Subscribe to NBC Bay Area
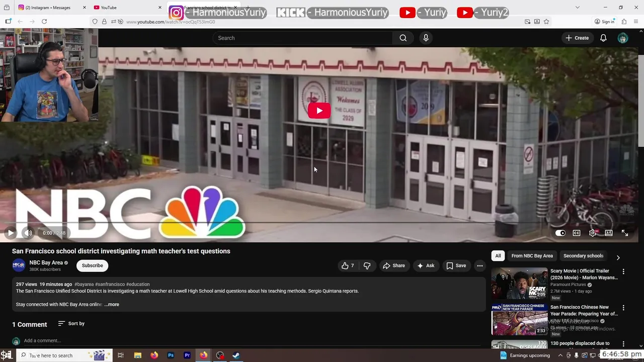644x362 pixels. pos(93,265)
